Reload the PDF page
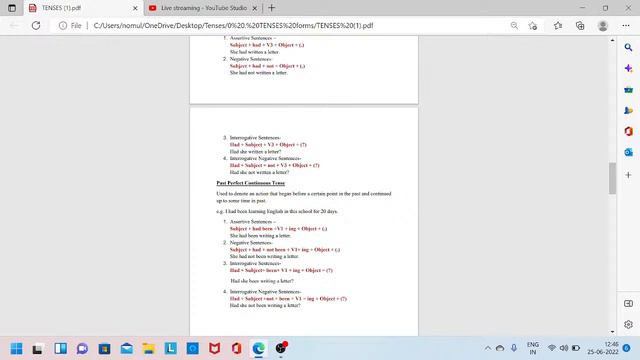Image resolution: width=640 pixels, height=360 pixels. 36,25
